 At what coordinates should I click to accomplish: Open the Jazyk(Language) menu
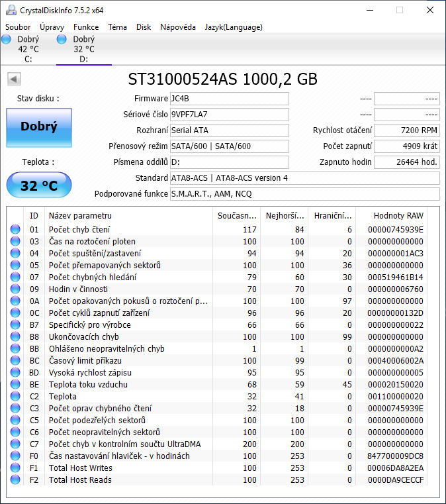(234, 27)
